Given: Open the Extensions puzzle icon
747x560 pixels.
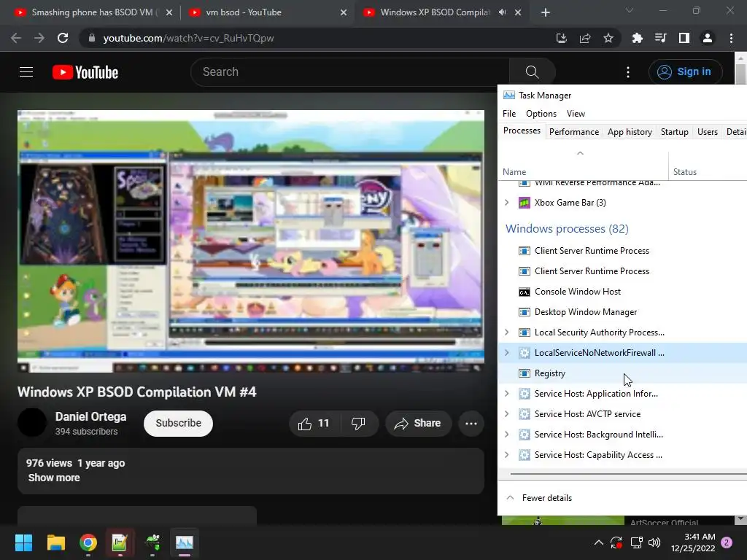Looking at the screenshot, I should pos(637,38).
